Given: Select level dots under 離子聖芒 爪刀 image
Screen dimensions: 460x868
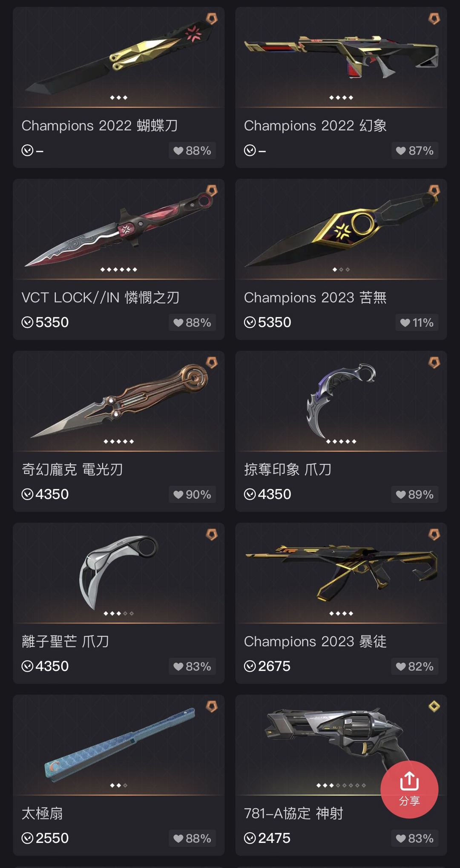Looking at the screenshot, I should tap(119, 613).
